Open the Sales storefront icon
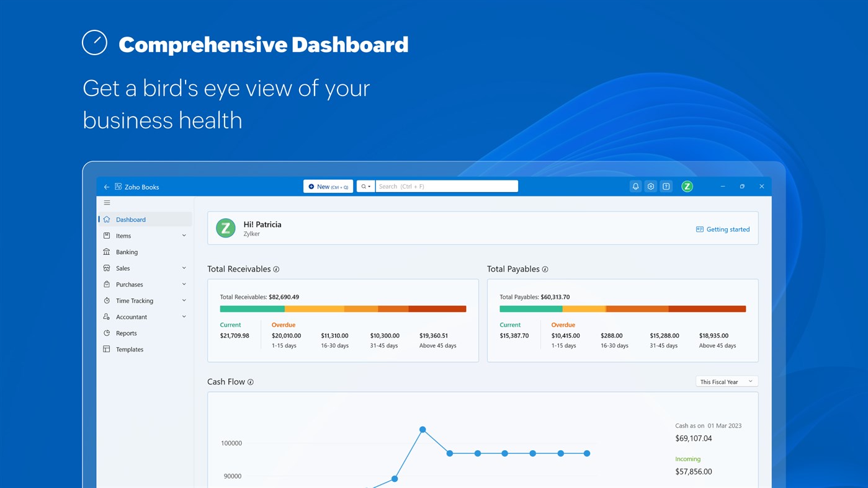Screen dimensions: 868x488 [x=107, y=268]
